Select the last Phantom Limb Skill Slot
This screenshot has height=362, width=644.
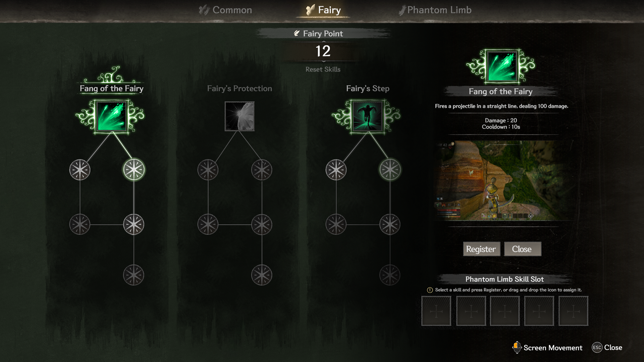573,311
